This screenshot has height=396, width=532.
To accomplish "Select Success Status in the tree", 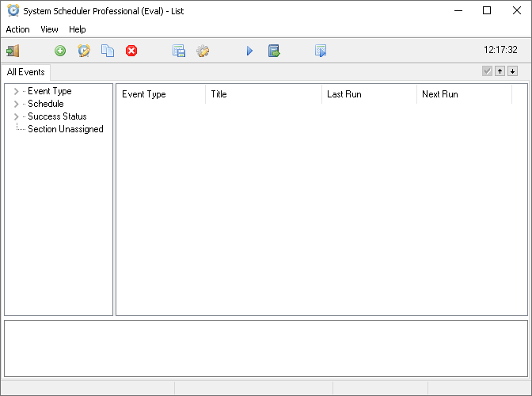I will click(x=57, y=116).
